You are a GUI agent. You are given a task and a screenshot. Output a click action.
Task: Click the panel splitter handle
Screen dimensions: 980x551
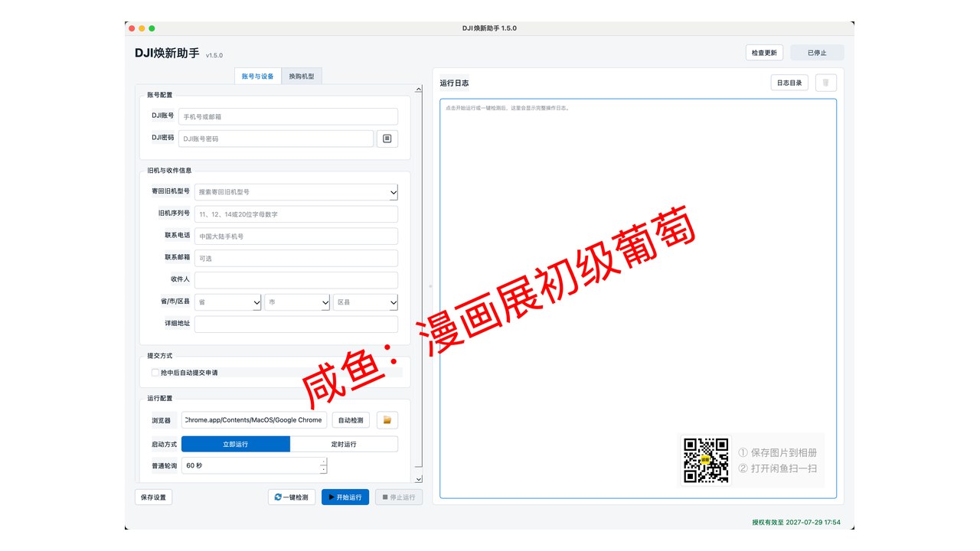point(430,285)
